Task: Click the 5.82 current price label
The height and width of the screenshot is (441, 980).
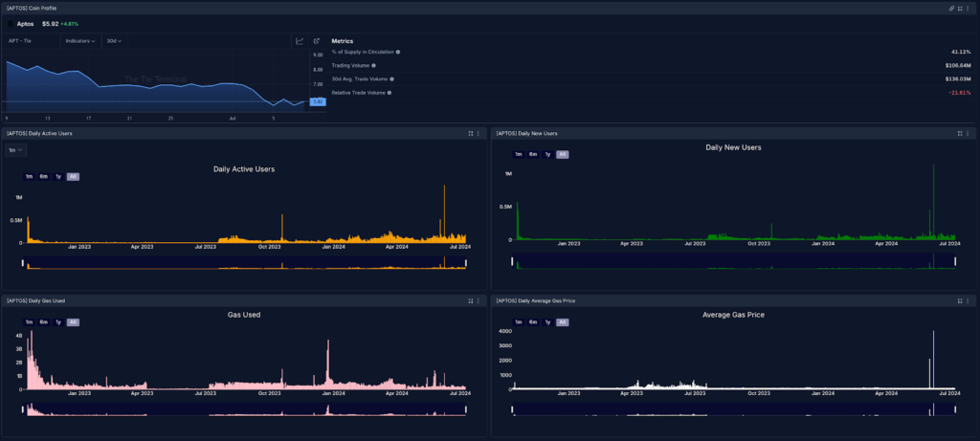Action: tap(318, 101)
